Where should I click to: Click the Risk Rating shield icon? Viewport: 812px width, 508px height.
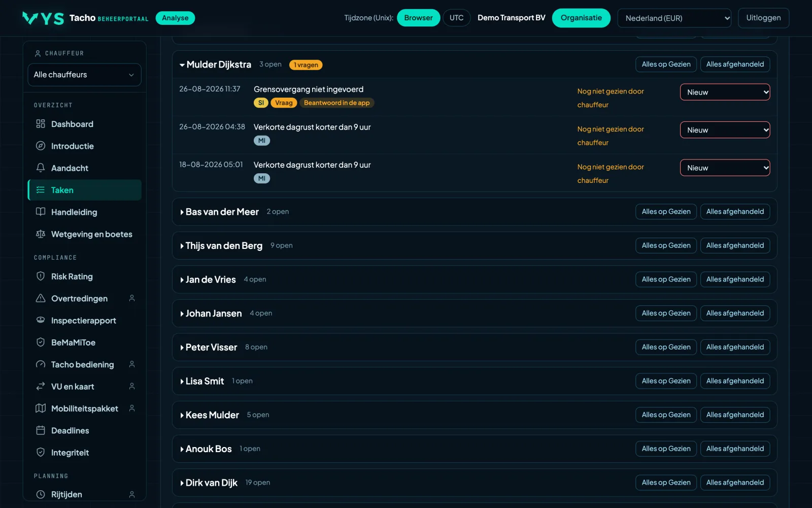pyautogui.click(x=41, y=276)
